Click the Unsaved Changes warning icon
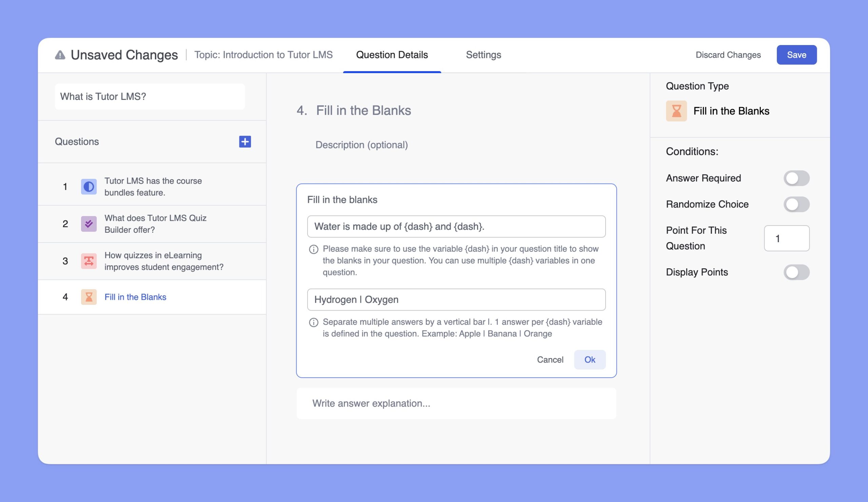This screenshot has width=868, height=502. pyautogui.click(x=60, y=55)
